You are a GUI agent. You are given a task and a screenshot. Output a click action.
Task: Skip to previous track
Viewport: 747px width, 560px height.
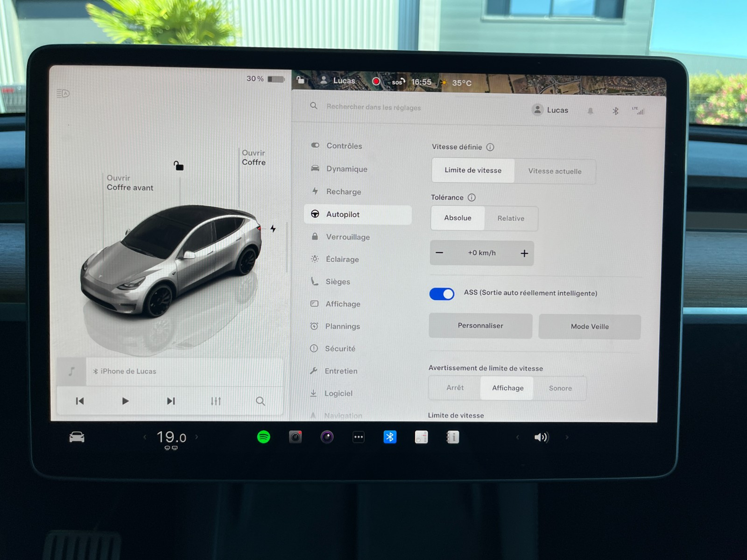80,401
